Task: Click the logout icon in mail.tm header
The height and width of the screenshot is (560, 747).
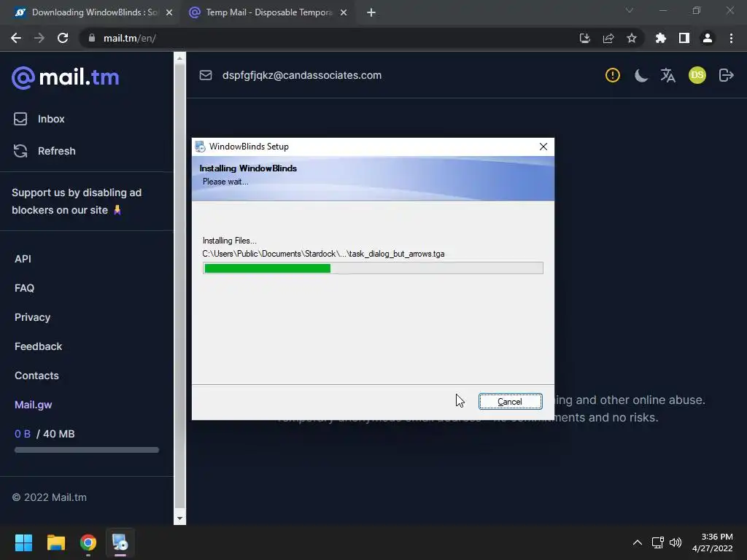Action: tap(726, 75)
